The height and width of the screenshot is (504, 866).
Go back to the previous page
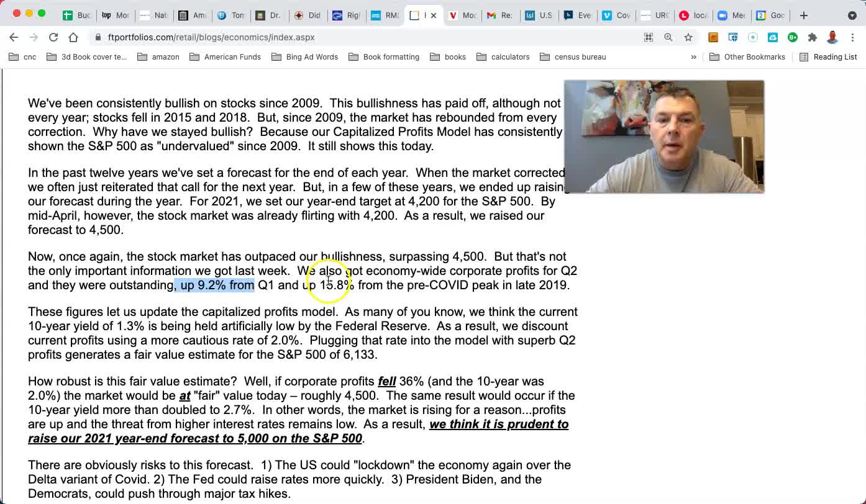pos(14,37)
